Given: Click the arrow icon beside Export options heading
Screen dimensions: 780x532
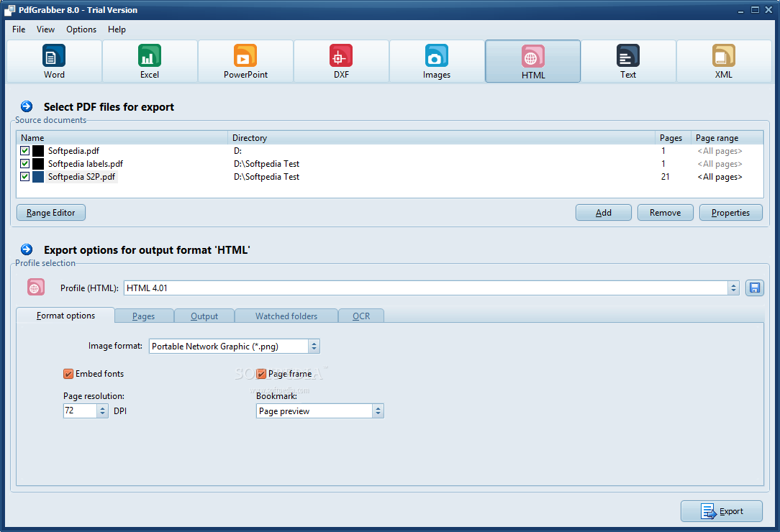Looking at the screenshot, I should [x=27, y=249].
